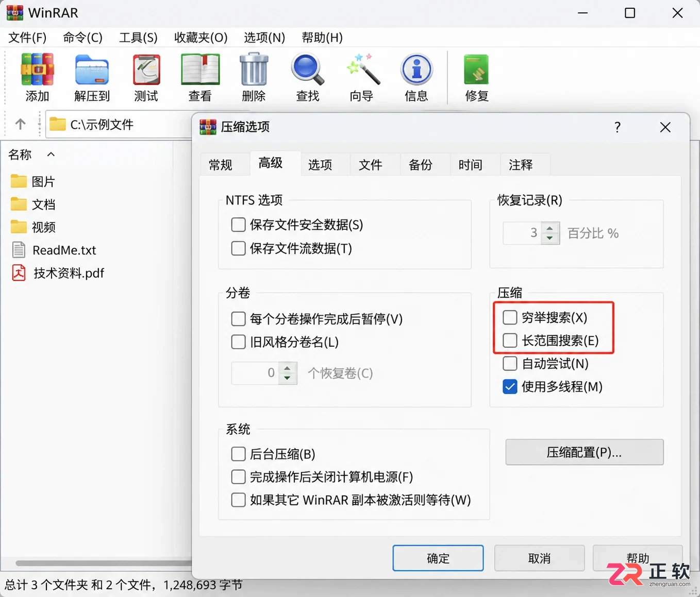The width and height of the screenshot is (700, 597).
Task: Launch the 向导 (Wizard) wand icon
Action: 363,69
